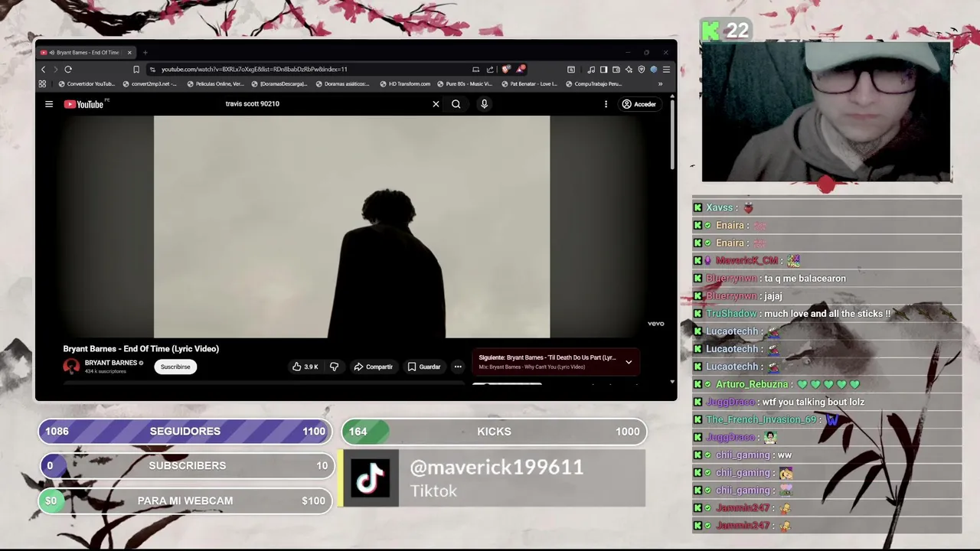Click the Brave Shields lion icon
Screen dimensions: 980x551
pos(505,69)
